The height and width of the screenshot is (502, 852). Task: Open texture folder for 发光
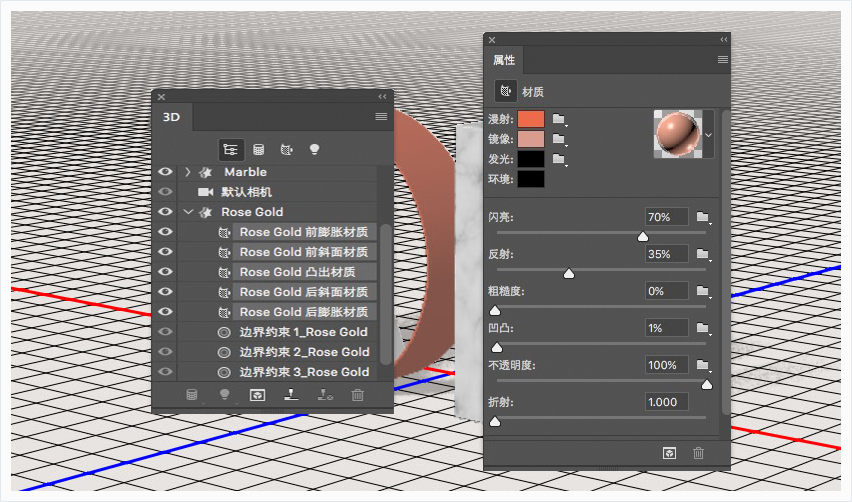pyautogui.click(x=559, y=160)
